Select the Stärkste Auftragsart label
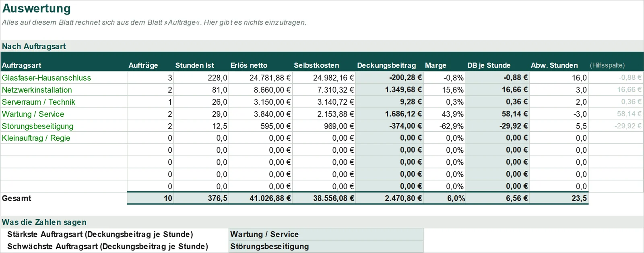 [100, 234]
